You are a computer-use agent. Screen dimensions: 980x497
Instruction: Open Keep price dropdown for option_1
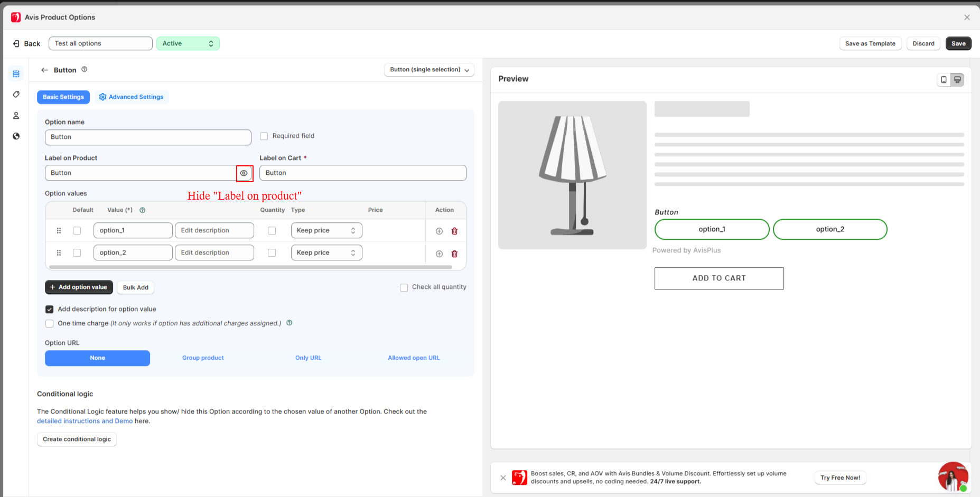tap(326, 231)
